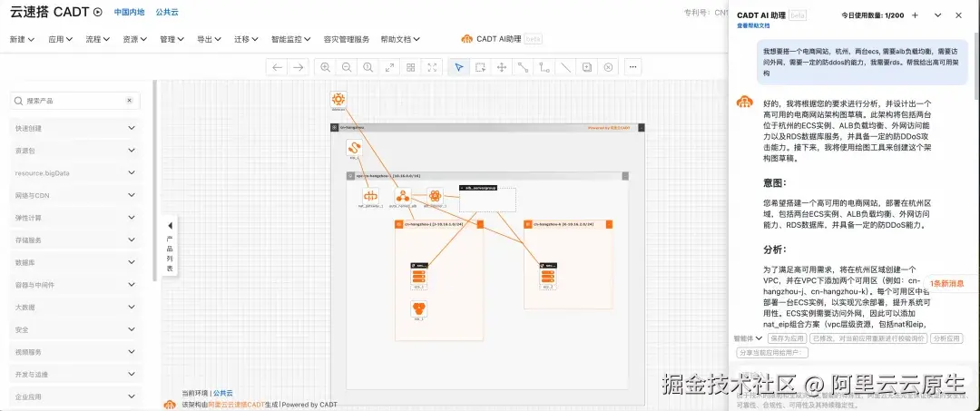The width and height of the screenshot is (980, 411).
Task: Click the ddoscoo gear node on canvas
Action: point(338,99)
